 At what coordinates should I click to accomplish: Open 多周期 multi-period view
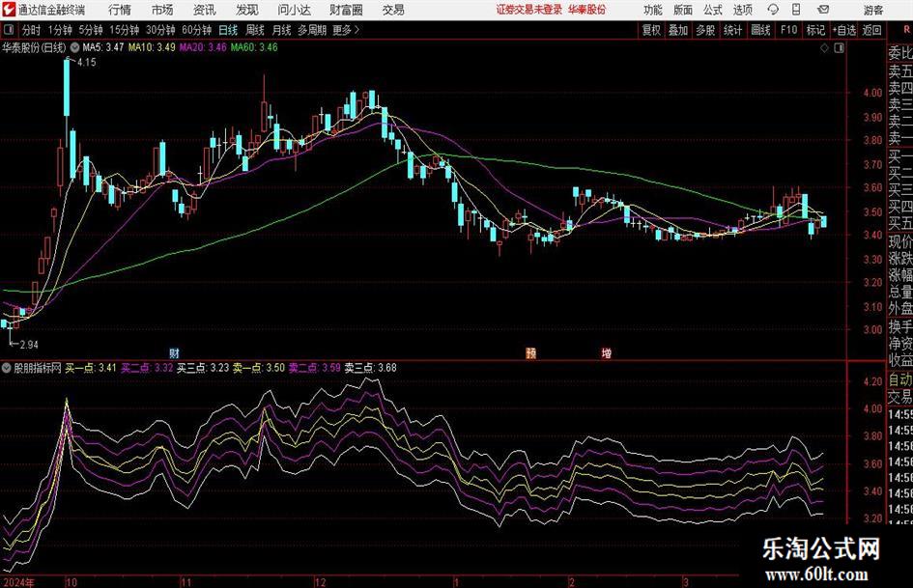pos(312,30)
